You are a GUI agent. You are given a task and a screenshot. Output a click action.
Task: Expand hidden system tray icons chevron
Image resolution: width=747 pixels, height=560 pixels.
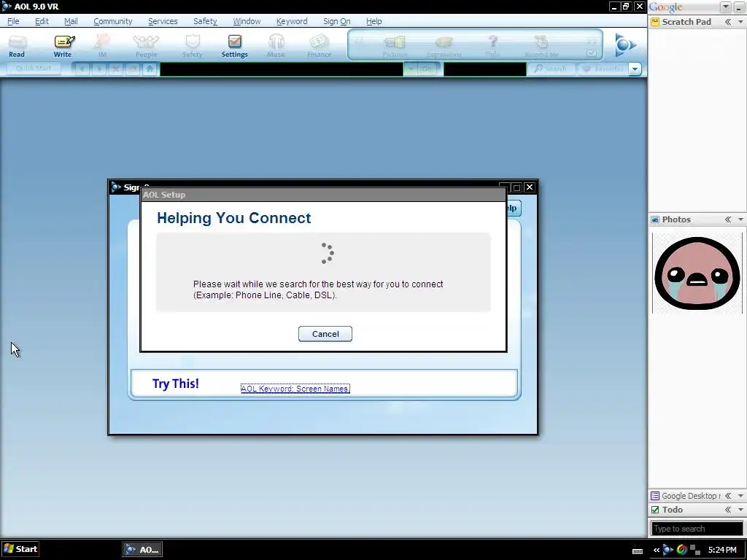pos(657,550)
